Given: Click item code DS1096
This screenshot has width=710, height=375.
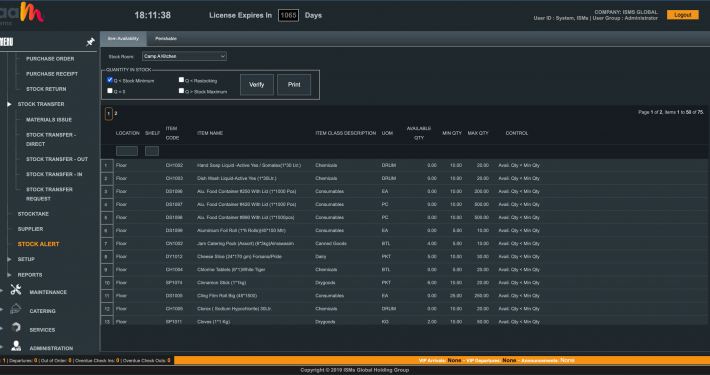Looking at the screenshot, I should 174,192.
